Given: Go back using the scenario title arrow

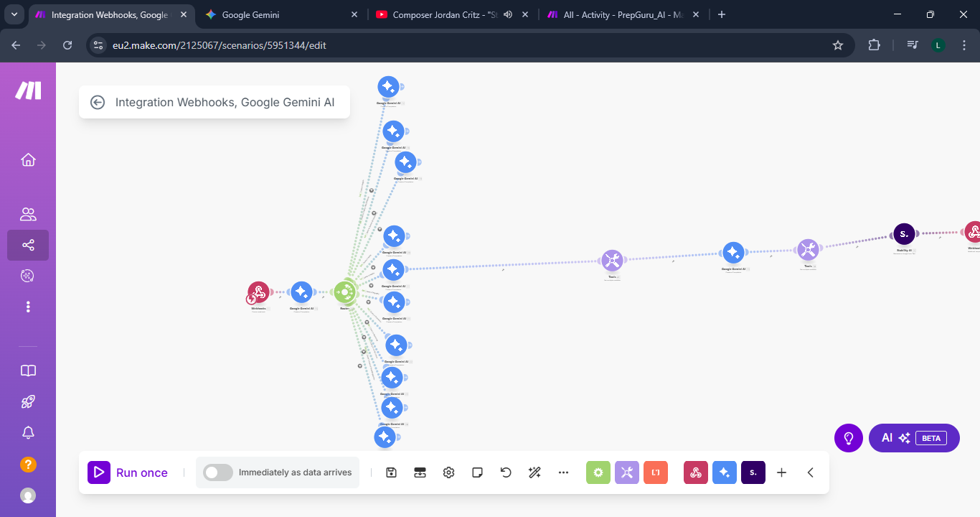Looking at the screenshot, I should 98,102.
